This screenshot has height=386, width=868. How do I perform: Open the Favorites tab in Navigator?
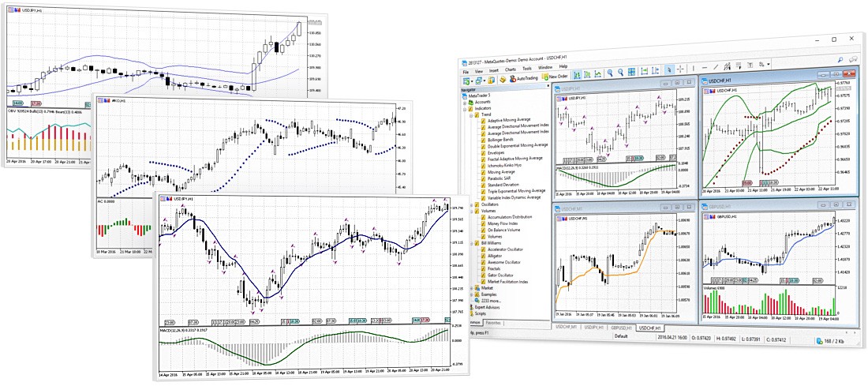tap(493, 323)
